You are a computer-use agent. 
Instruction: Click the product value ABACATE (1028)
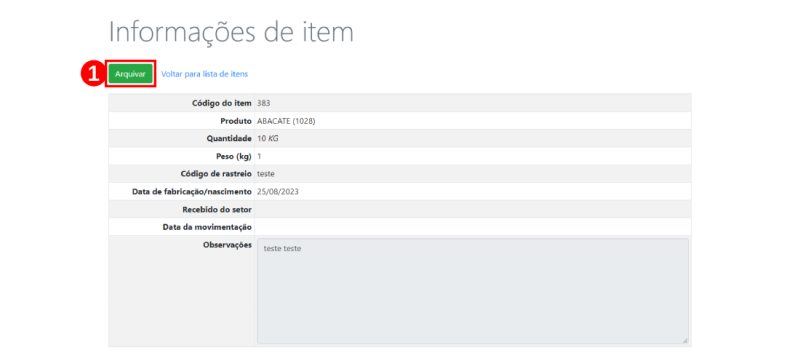click(x=286, y=122)
